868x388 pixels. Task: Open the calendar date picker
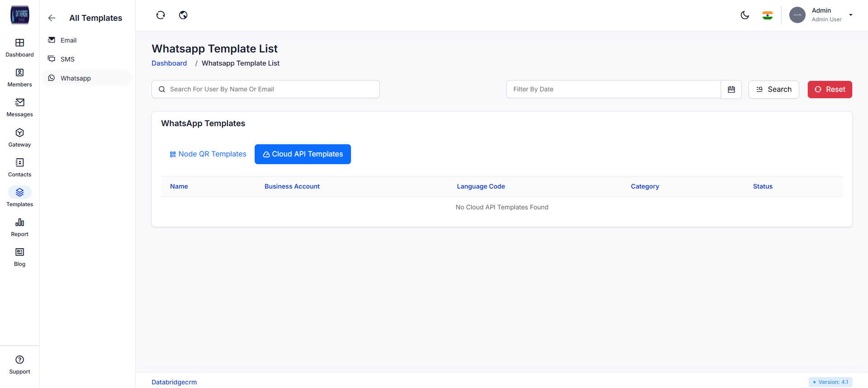[731, 90]
